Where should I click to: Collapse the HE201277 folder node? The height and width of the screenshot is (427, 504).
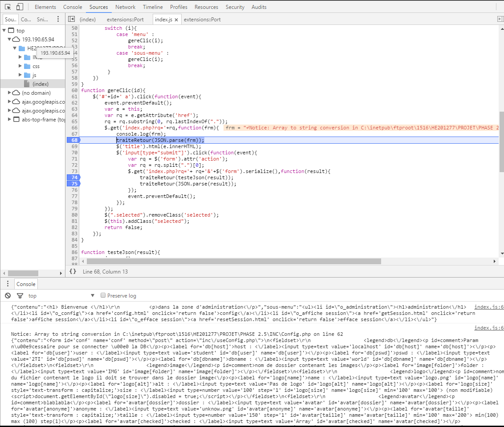pyautogui.click(x=15, y=48)
